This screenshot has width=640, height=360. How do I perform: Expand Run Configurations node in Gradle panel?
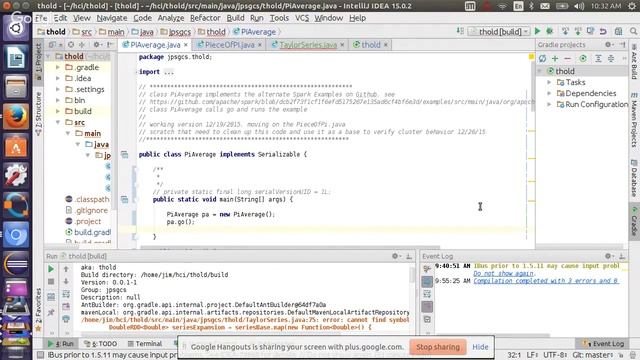tap(549, 104)
